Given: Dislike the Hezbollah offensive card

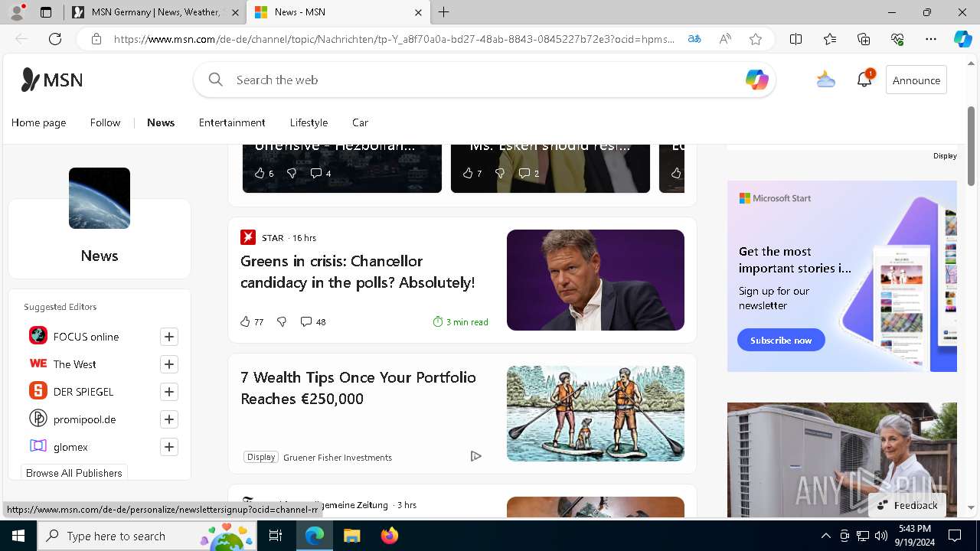Looking at the screenshot, I should 292,174.
